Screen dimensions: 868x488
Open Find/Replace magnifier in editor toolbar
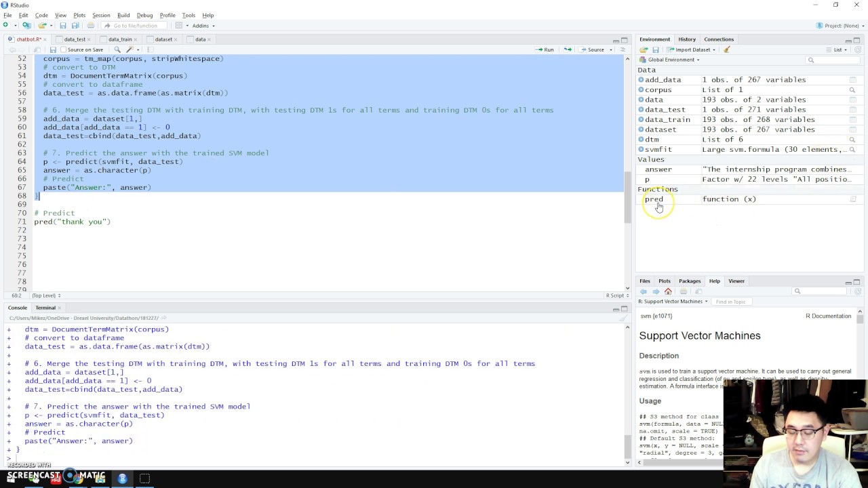[x=117, y=49]
